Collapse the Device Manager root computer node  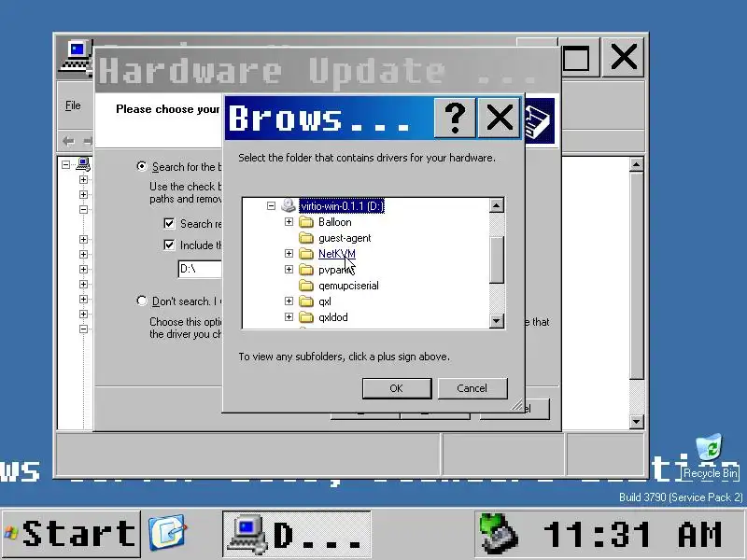pyautogui.click(x=65, y=165)
